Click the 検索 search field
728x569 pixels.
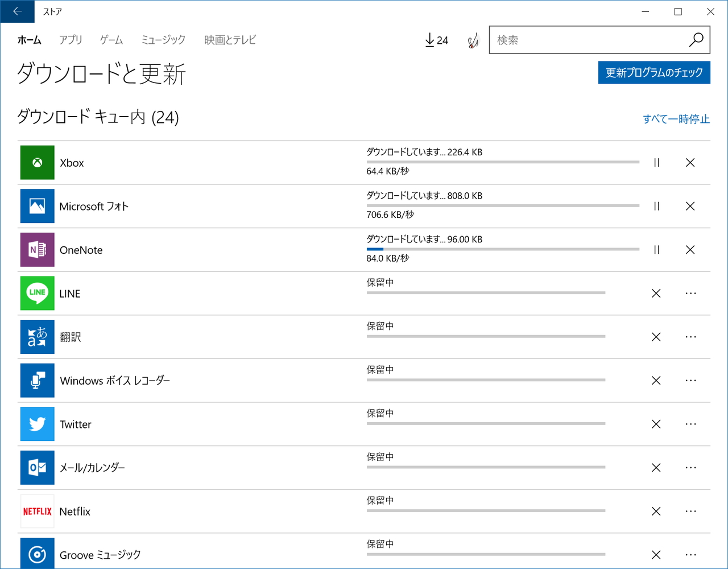click(x=591, y=40)
